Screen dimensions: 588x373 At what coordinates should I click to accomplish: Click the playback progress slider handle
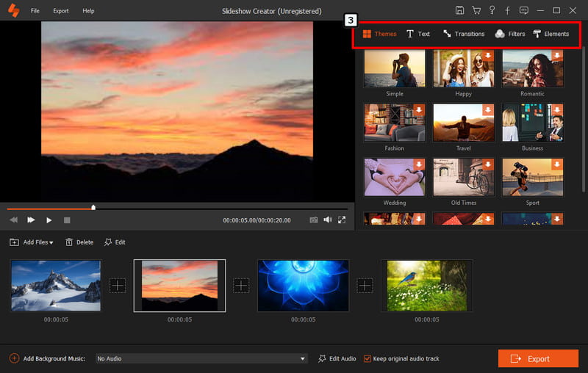93,208
